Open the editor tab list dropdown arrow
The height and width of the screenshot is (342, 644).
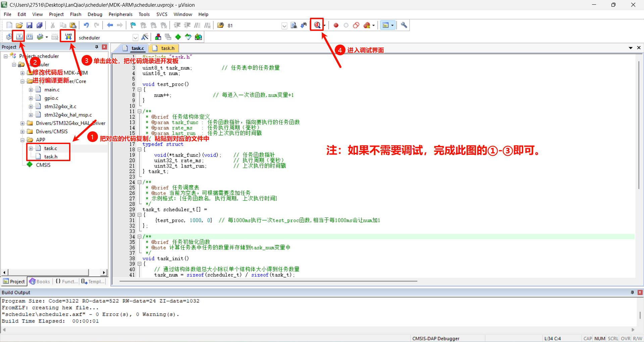[631, 48]
